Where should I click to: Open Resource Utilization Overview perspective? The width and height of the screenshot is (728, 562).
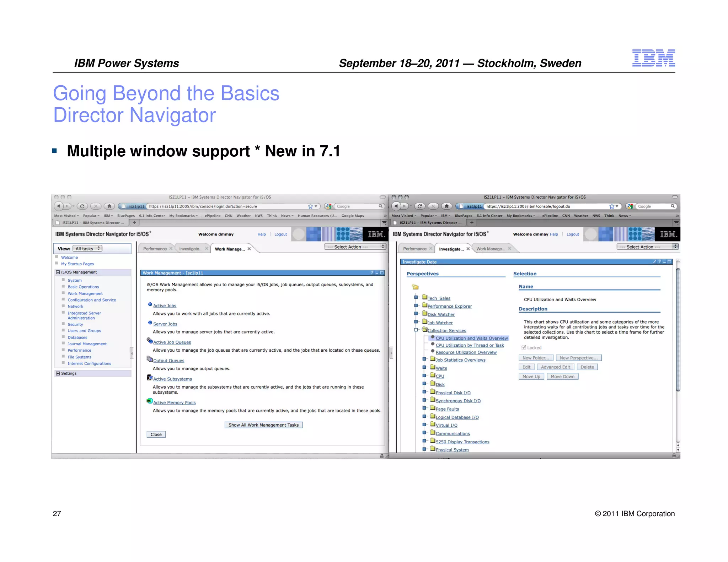466,352
